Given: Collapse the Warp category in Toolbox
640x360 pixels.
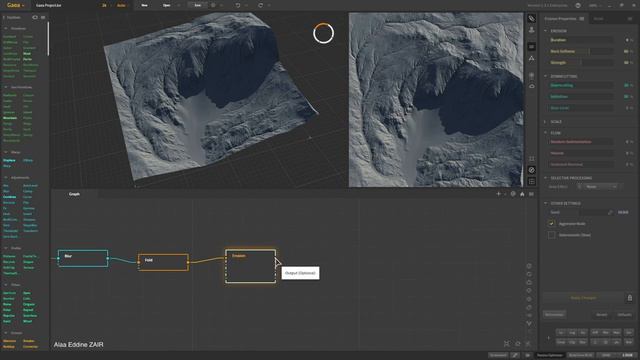Looking at the screenshot, I should [6, 152].
